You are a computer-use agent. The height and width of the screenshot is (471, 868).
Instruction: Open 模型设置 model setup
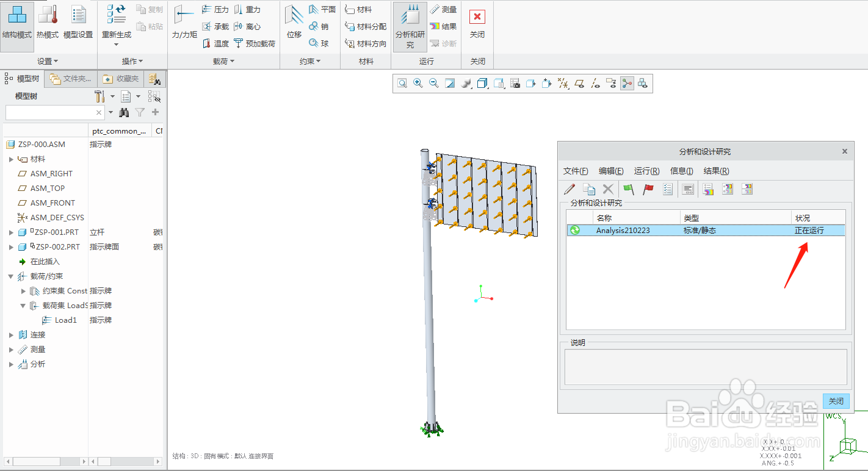(x=78, y=22)
